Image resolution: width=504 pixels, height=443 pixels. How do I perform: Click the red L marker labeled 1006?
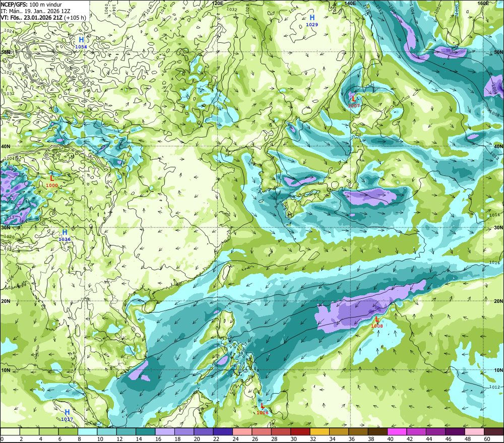coord(262,406)
